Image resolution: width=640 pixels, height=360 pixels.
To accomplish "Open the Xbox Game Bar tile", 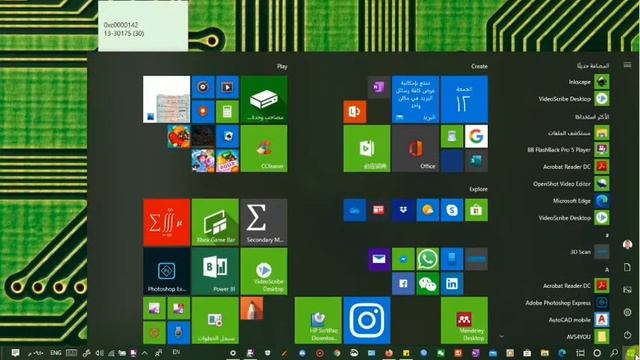I will tap(215, 222).
